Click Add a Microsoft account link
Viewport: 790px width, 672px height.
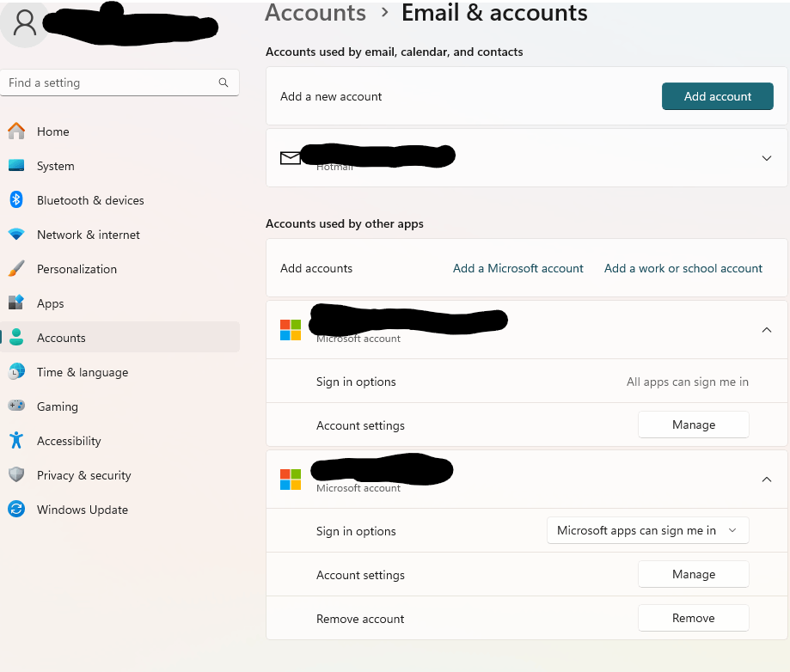(518, 268)
